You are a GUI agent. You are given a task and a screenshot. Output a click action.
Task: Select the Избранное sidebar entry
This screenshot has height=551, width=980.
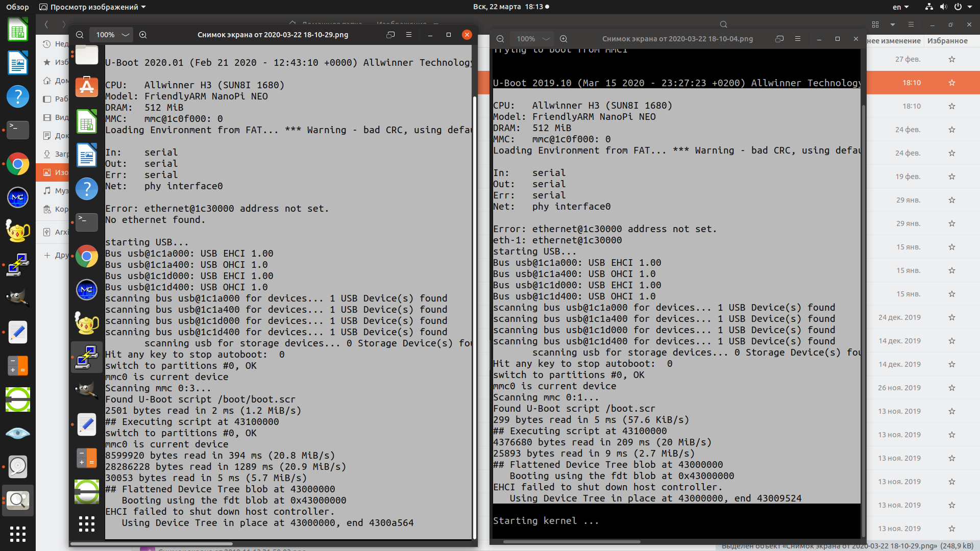click(x=53, y=62)
